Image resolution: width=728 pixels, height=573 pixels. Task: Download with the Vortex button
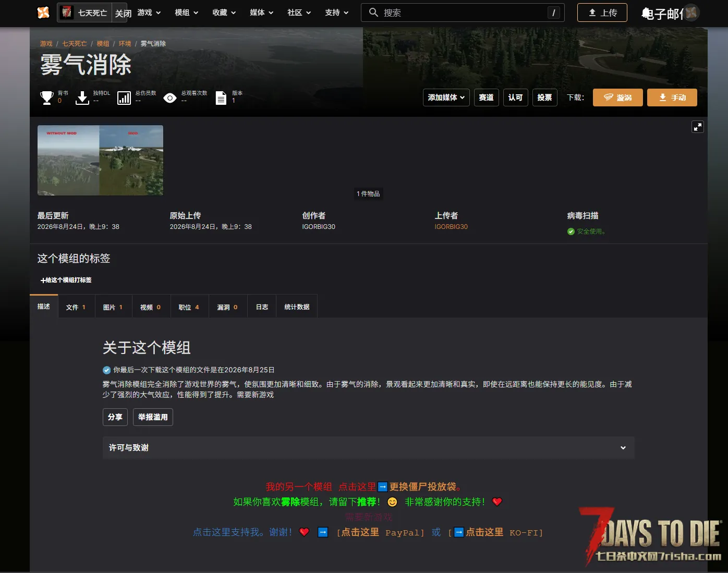[x=618, y=97]
